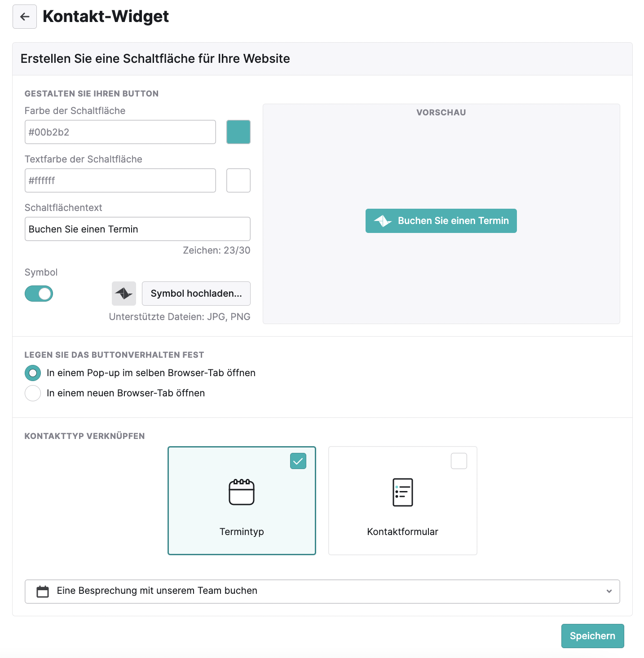This screenshot has width=644, height=658.
Task: Click the calendar icon in Termintyp card
Action: pos(242,492)
